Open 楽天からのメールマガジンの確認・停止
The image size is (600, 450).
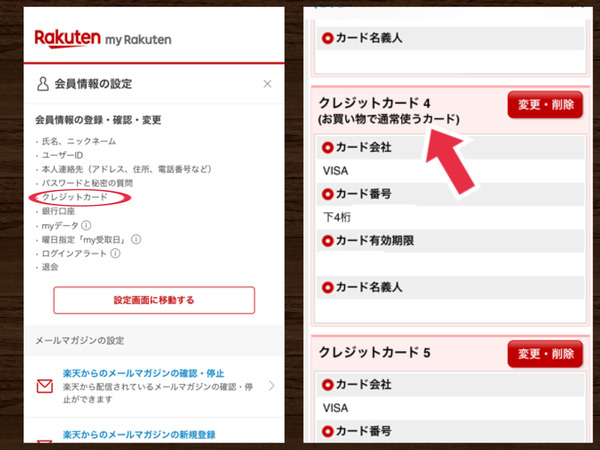pyautogui.click(x=144, y=373)
